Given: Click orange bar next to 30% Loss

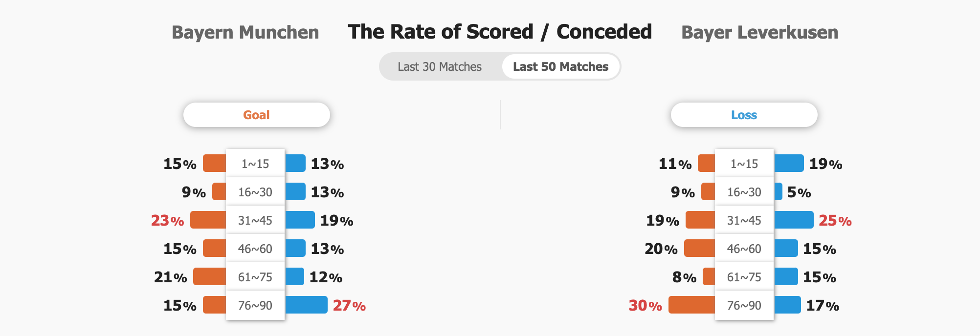Looking at the screenshot, I should click(x=691, y=305).
